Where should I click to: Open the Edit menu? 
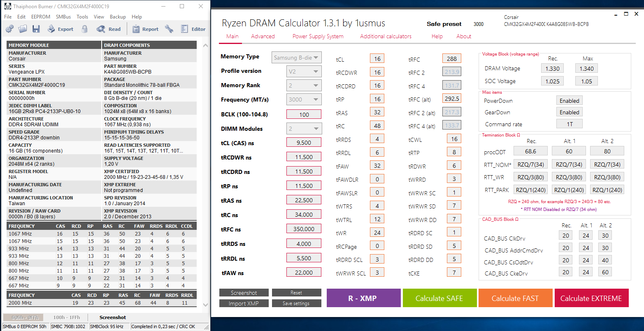click(x=21, y=17)
